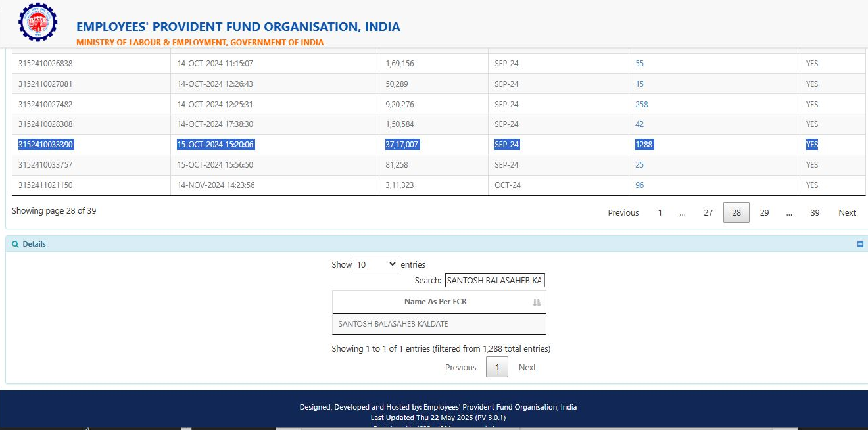The image size is (868, 430).
Task: Click TRRN 3152410027482
Action: (x=45, y=105)
